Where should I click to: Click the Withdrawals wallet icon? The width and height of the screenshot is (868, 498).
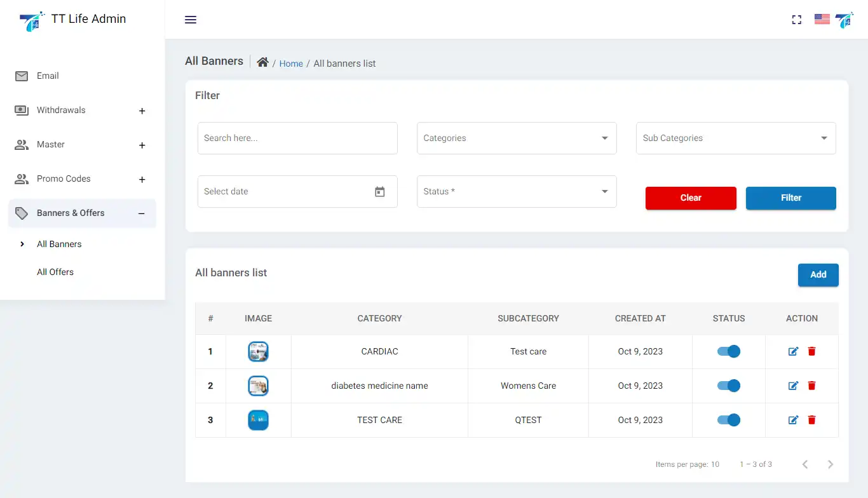click(x=21, y=110)
